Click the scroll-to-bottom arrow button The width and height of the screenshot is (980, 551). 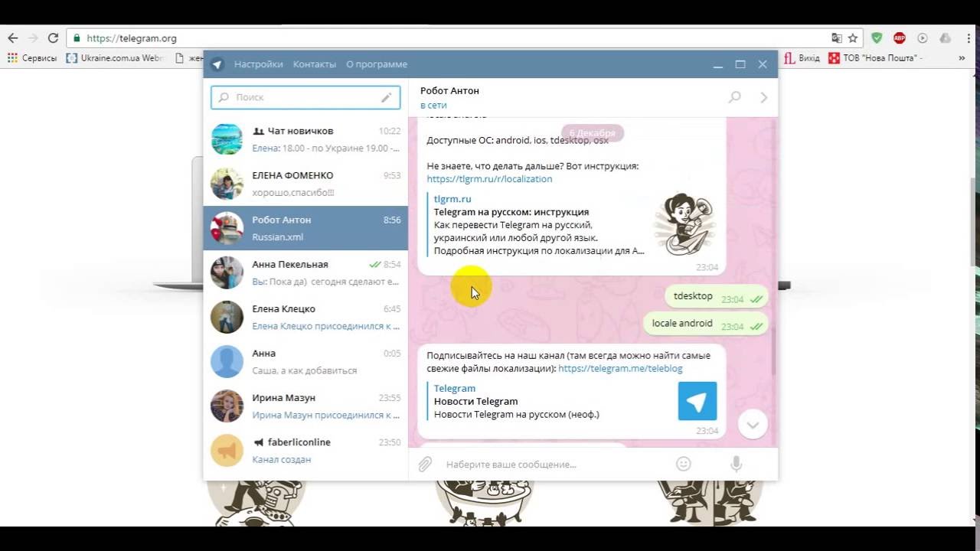[753, 425]
